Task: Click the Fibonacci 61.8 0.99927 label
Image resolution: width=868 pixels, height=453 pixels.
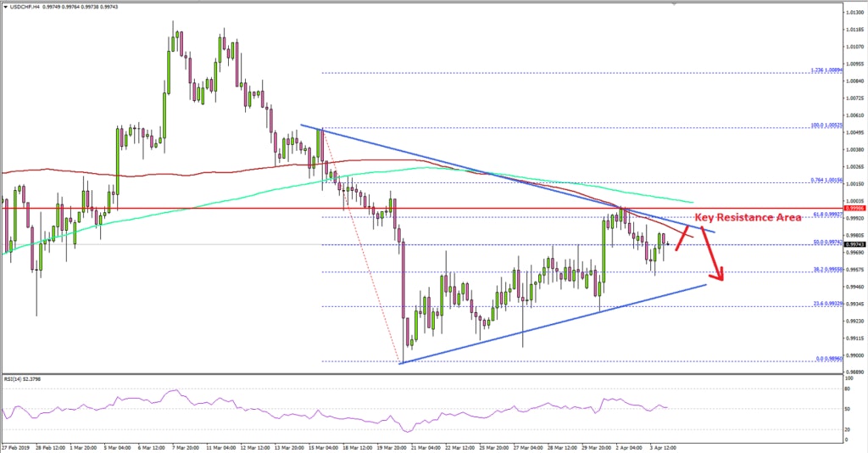Action: click(x=827, y=215)
